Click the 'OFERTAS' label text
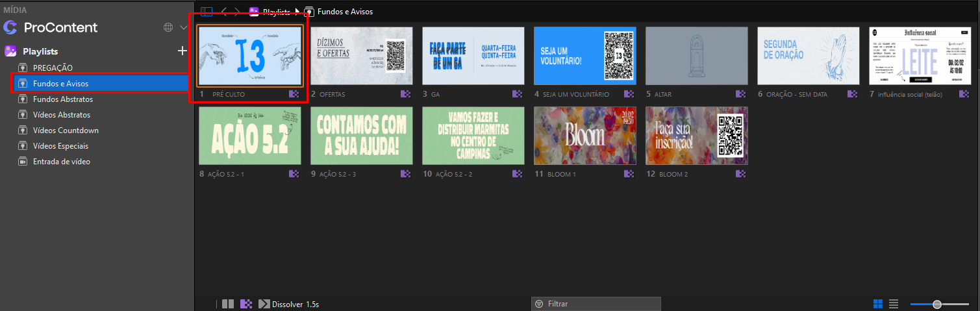 tap(332, 94)
